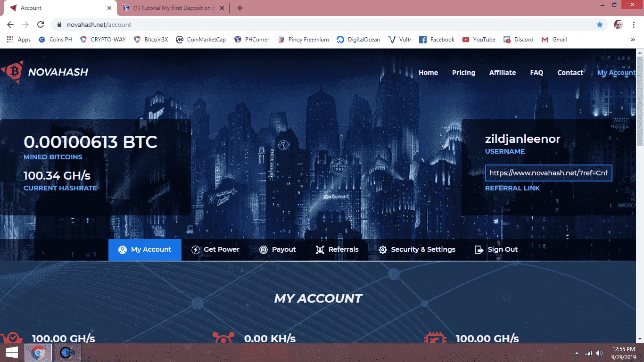Open the Referrals tab

[337, 249]
